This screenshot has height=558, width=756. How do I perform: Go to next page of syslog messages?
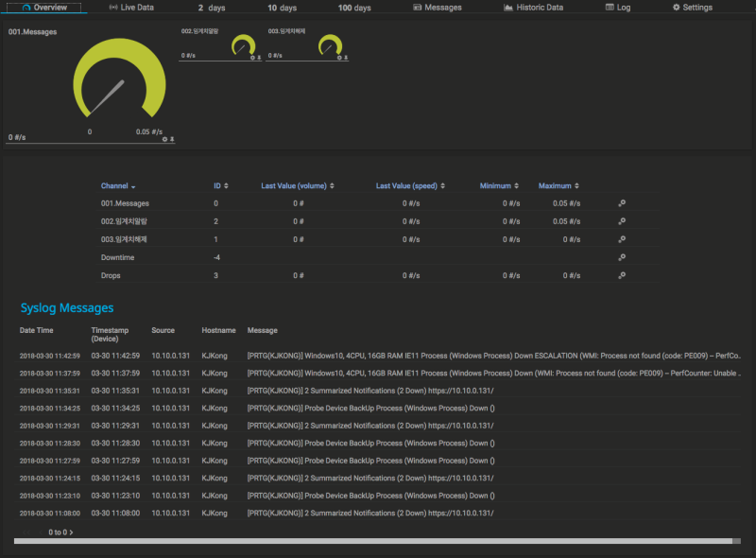[71, 532]
